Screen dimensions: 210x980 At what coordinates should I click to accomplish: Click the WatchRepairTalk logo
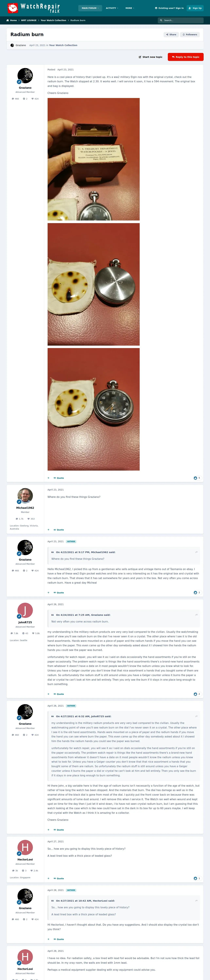[34, 8]
